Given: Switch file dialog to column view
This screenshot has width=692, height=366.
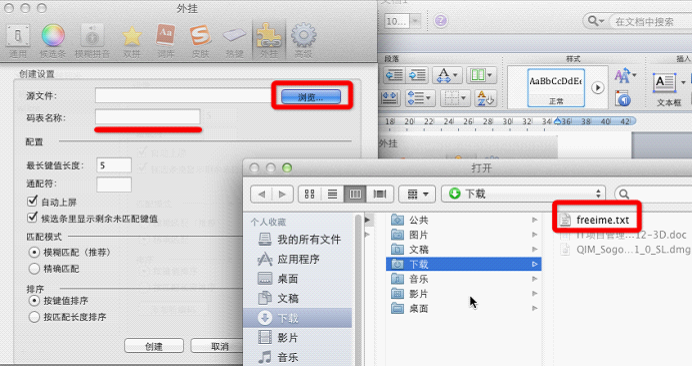Looking at the screenshot, I should pos(355,194).
